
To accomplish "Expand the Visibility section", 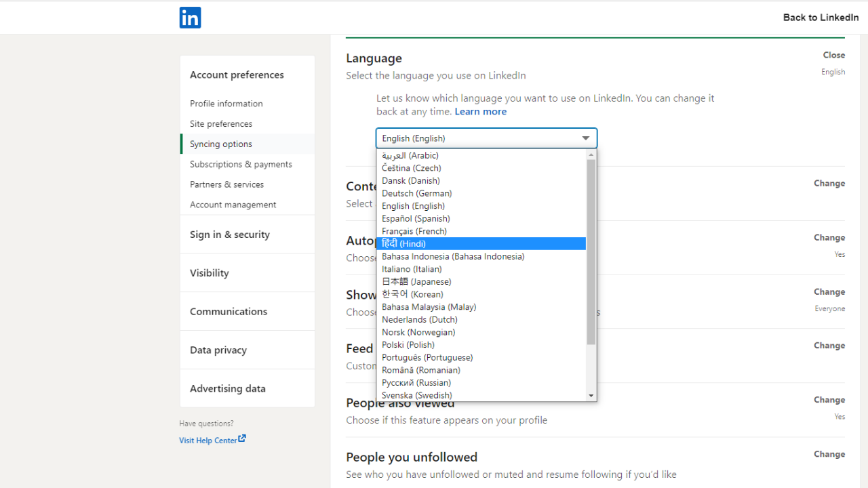I will pos(210,273).
